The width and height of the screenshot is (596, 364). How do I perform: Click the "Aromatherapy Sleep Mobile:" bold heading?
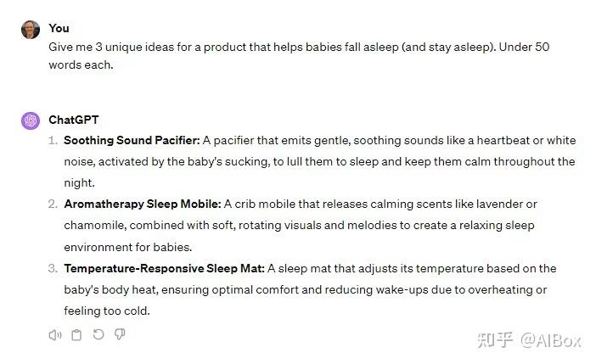[x=142, y=204]
